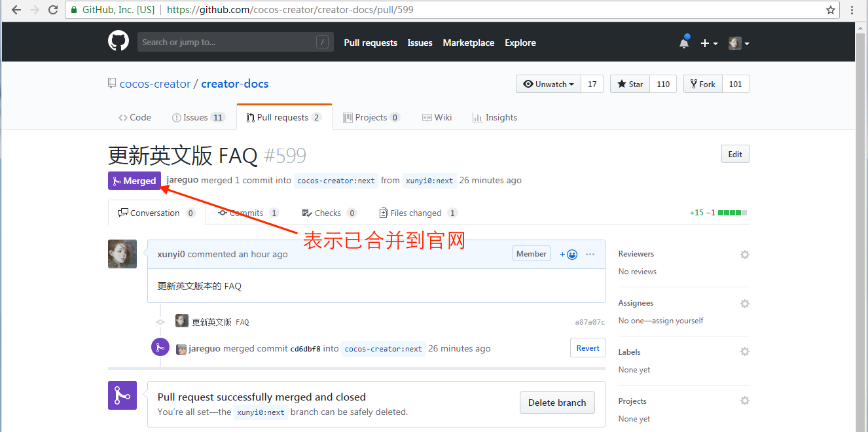The image size is (868, 432).
Task: Click the stargazers count 110
Action: coord(663,84)
